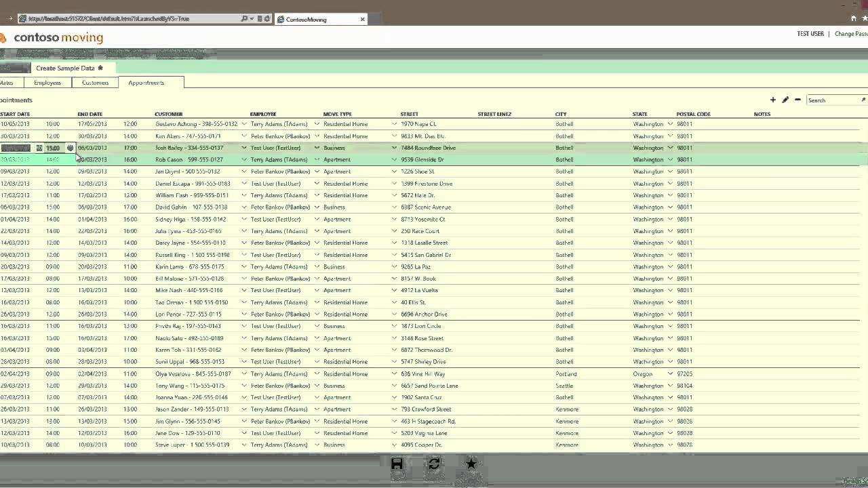
Task: Click the street cell '6696 Anchor Drive'
Action: pos(424,314)
